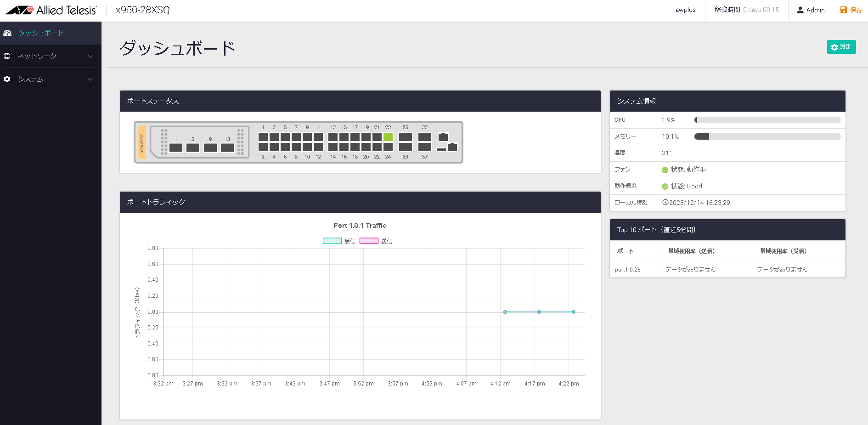Click the 設定 button
Screen dimensions: 868x425
tap(841, 47)
